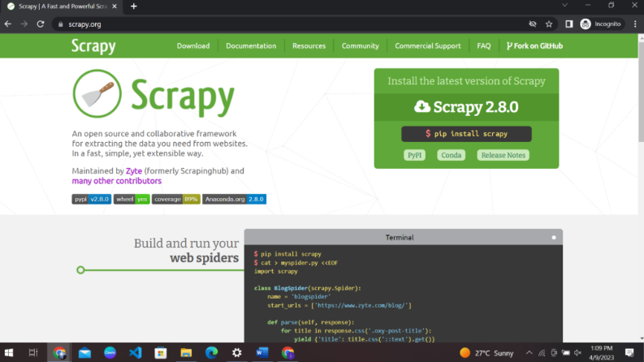644x362 pixels.
Task: Open the PyPI button link
Action: [x=414, y=155]
